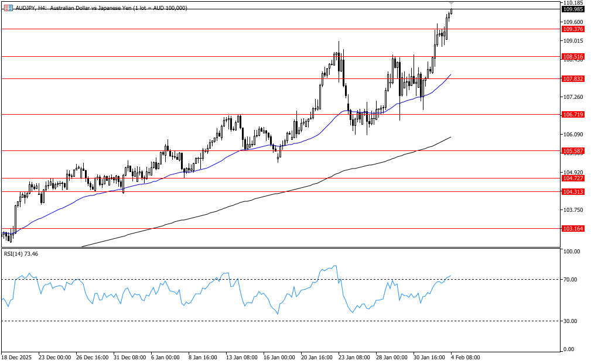Select the 103.164 red price label
Viewport: 591px width, 364px height.
(572, 229)
